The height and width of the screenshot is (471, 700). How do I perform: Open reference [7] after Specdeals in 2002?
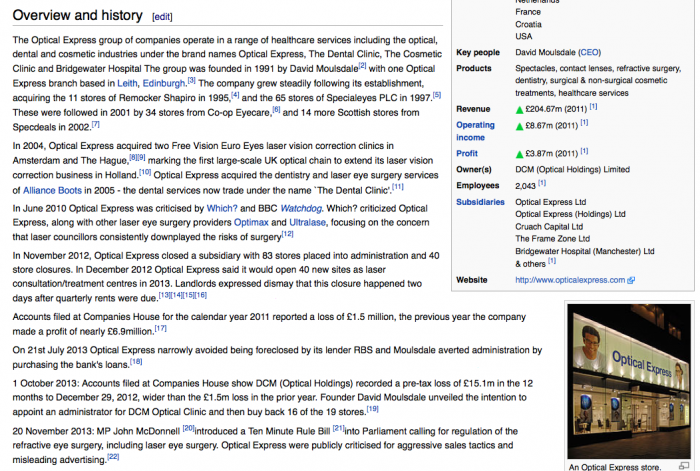[x=96, y=125]
